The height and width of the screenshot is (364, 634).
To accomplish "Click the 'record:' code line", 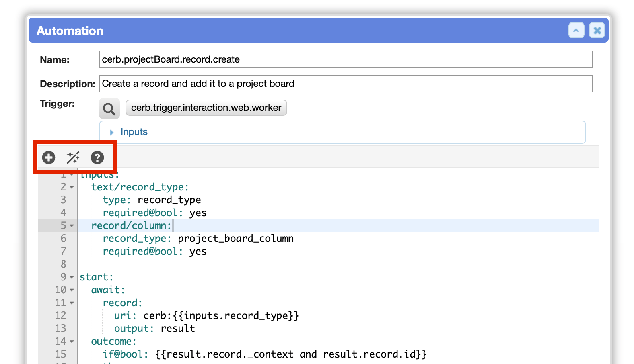I will tap(123, 303).
